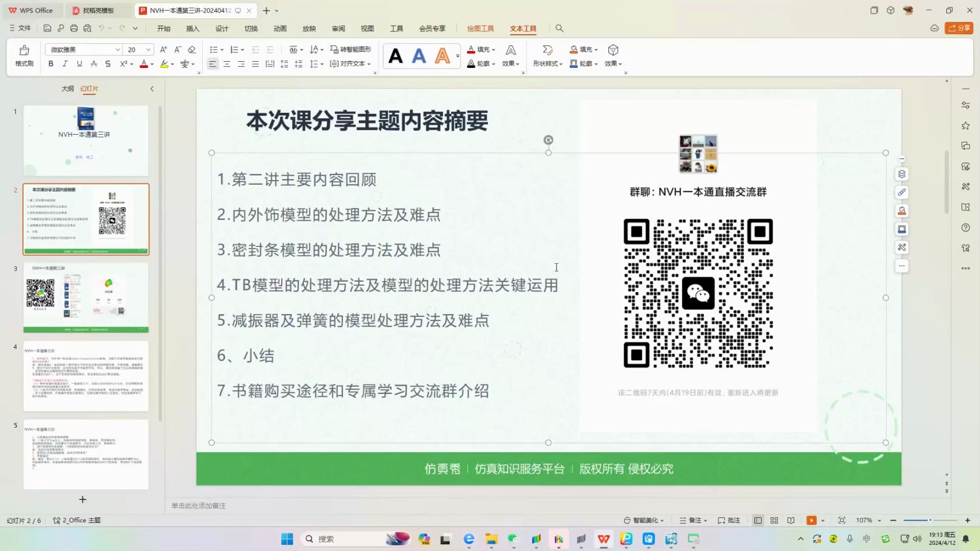
Task: Add a new slide with plus icon
Action: tap(83, 499)
